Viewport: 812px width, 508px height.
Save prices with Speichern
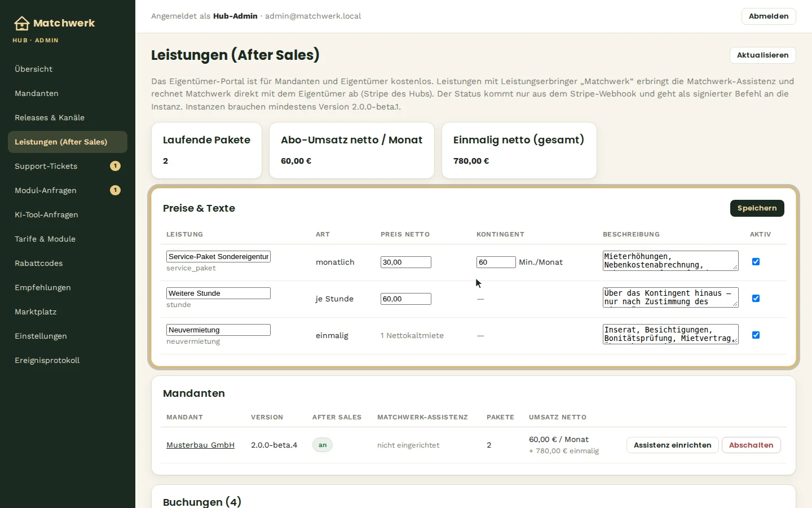tap(757, 208)
